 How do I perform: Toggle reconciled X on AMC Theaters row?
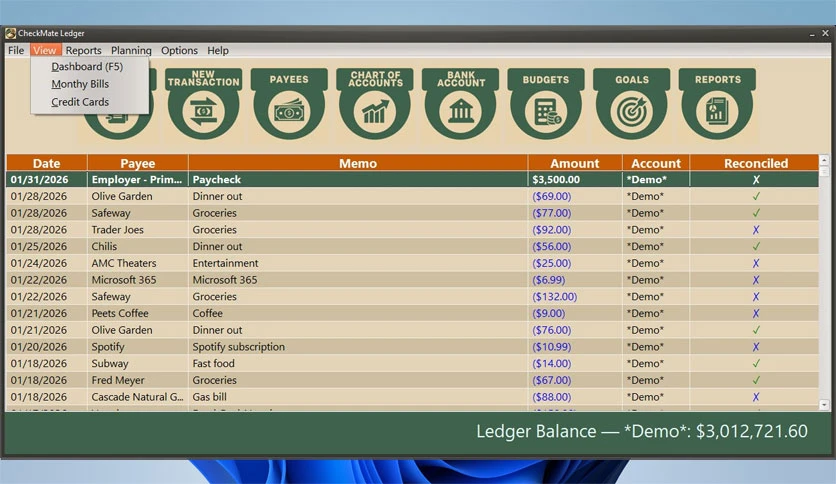756,263
